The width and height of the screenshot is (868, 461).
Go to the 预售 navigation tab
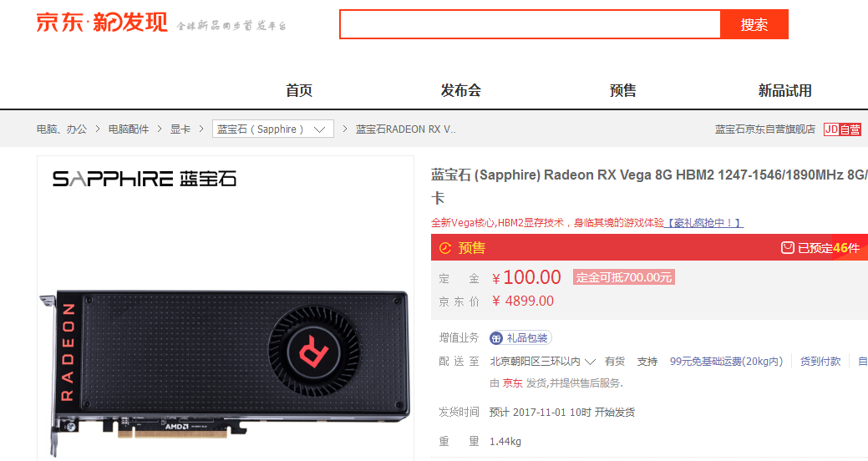pos(622,90)
